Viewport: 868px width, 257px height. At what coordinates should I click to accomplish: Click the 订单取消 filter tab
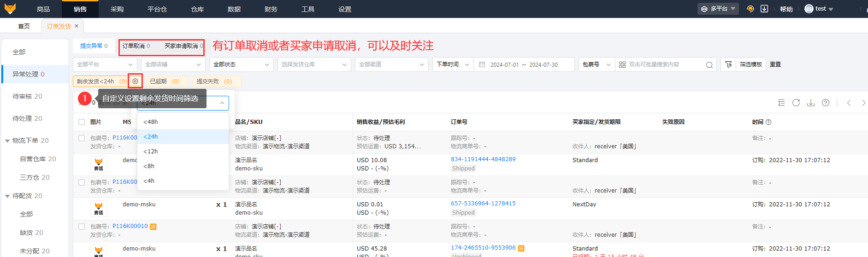[136, 46]
